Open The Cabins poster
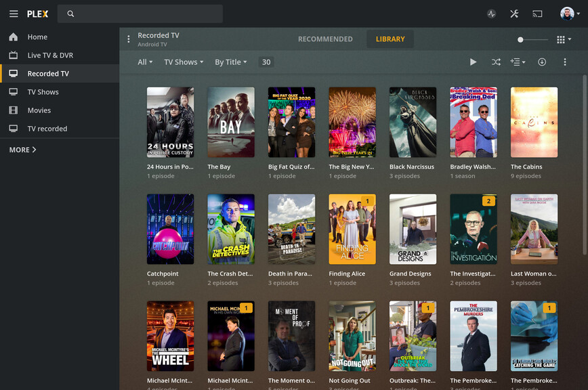The image size is (588, 390). [x=534, y=122]
